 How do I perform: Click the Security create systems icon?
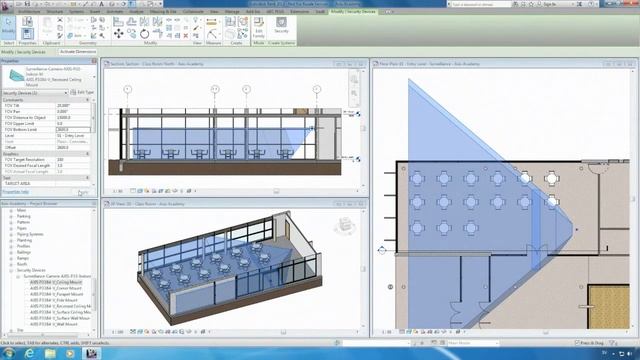coord(281,25)
